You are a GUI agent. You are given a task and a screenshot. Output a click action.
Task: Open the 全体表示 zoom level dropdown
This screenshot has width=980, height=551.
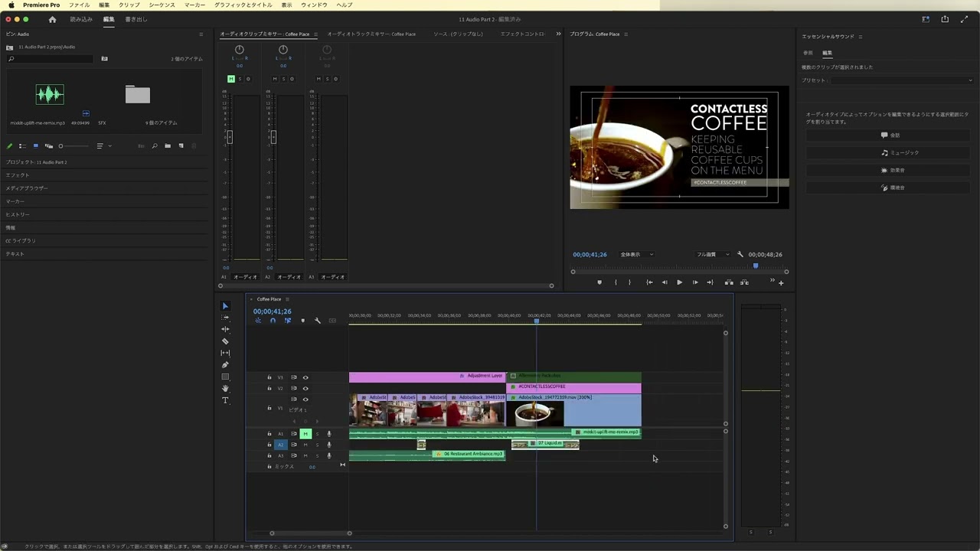637,255
